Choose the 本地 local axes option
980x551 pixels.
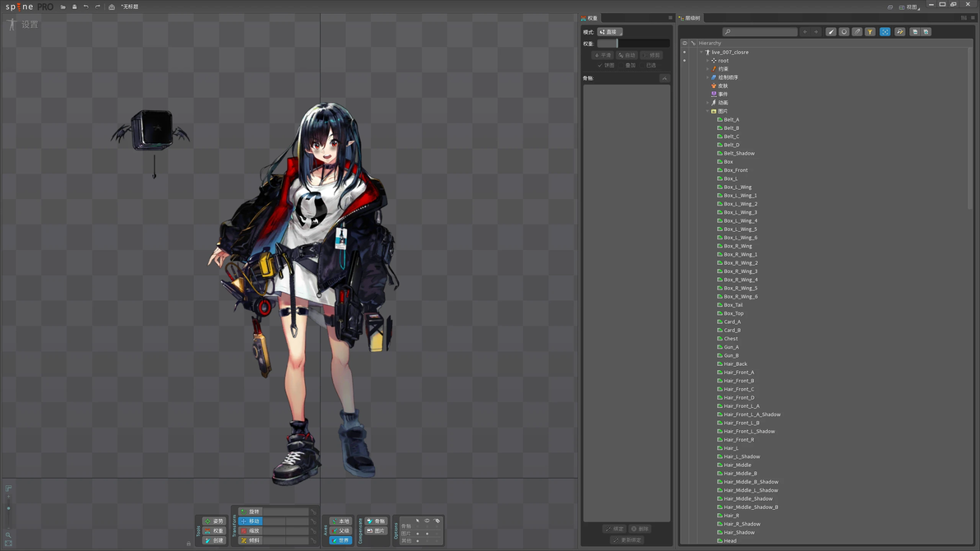click(340, 521)
